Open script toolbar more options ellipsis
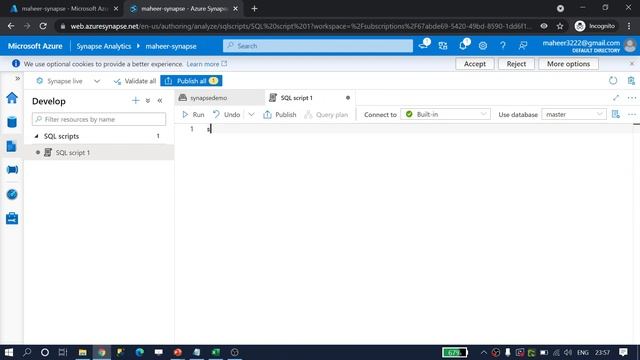 632,114
